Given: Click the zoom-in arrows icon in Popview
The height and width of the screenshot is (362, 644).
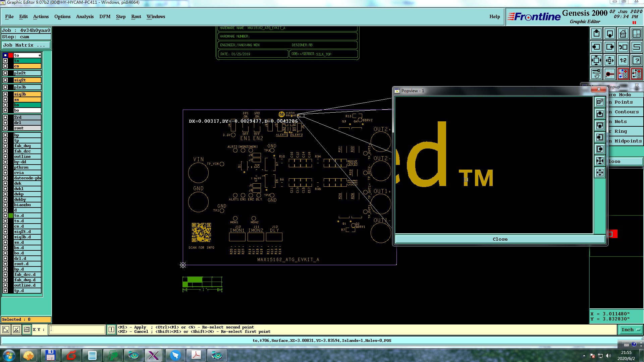Looking at the screenshot, I should pos(600,161).
